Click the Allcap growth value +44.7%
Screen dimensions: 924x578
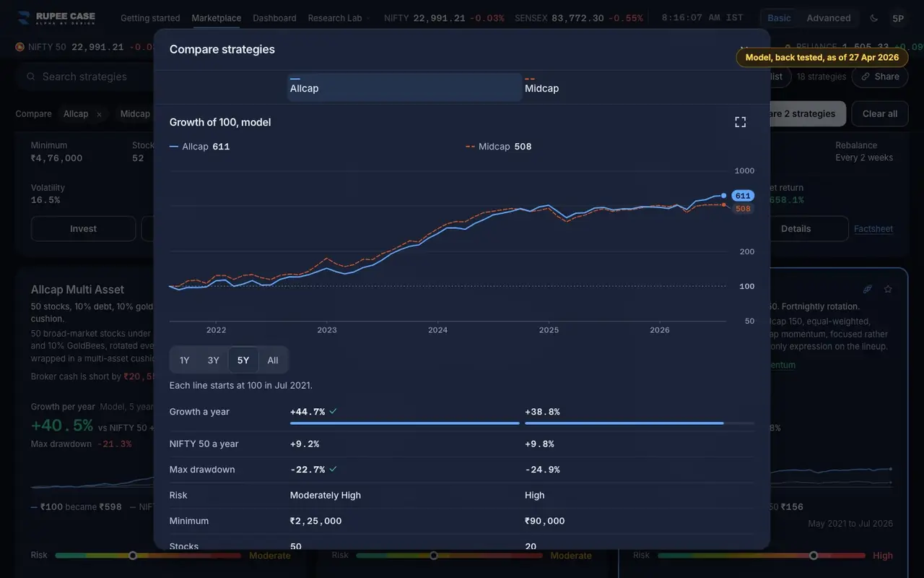308,412
